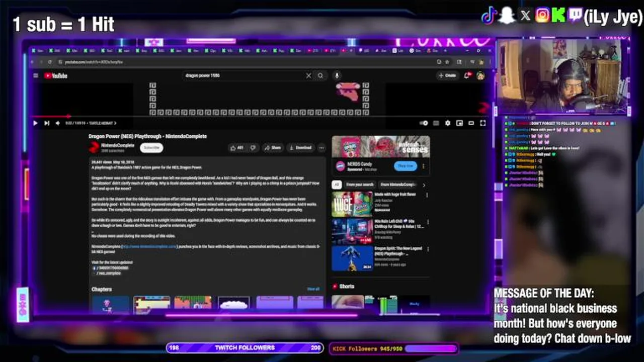This screenshot has width=644, height=362.
Task: Click the video title Dragon Power (NES) Playthrough
Action: (147, 136)
